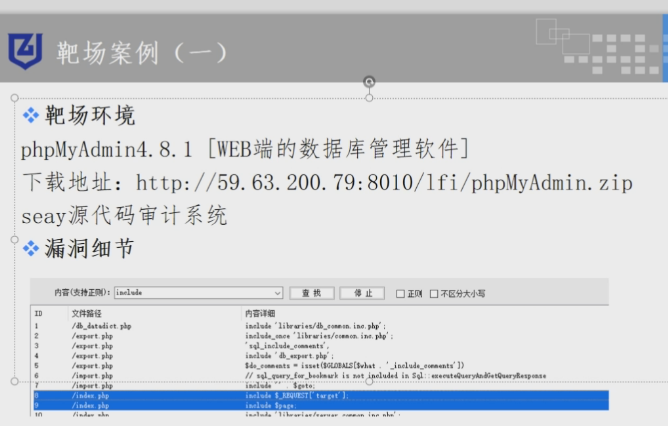Click the diamond bullet beside 漏洞细节
This screenshot has width=668, height=426.
31,248
